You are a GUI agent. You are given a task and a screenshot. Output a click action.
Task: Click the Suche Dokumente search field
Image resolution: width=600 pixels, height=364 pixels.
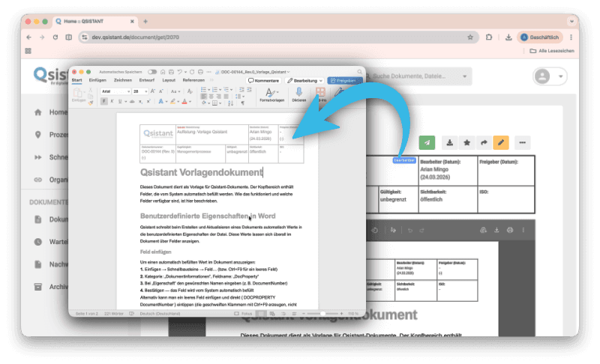tap(420, 76)
